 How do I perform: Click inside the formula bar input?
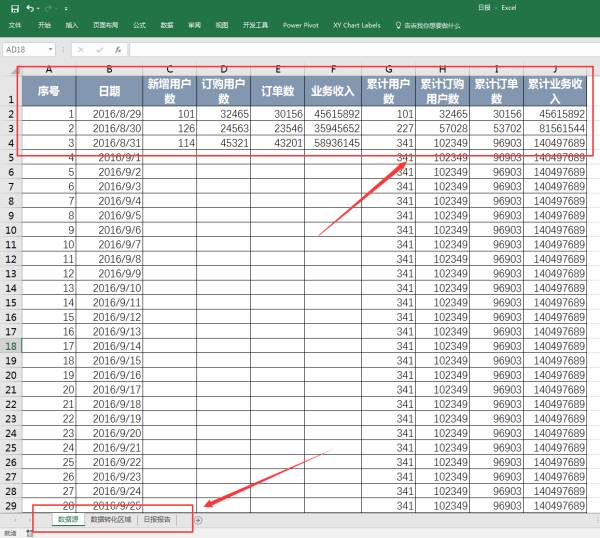[x=364, y=50]
